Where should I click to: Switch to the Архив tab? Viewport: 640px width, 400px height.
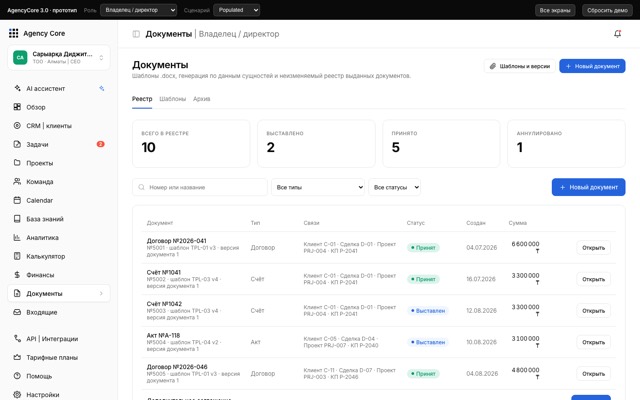[202, 99]
